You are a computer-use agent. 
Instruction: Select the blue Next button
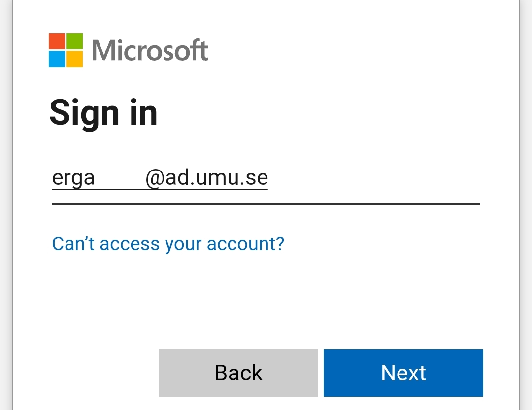tap(403, 373)
